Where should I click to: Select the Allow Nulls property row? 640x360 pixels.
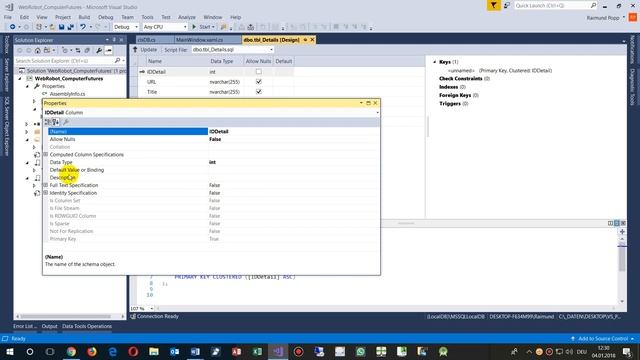(x=211, y=139)
